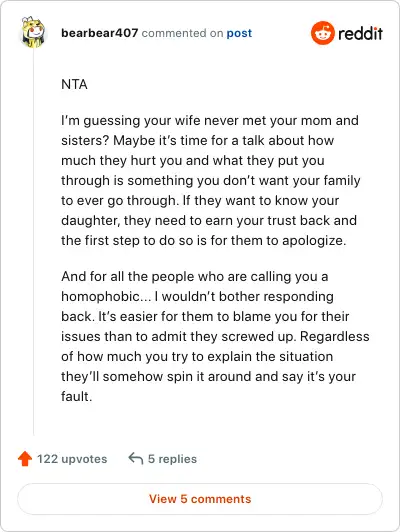Upvote using the orange arrow icon
This screenshot has height=532, width=400.
[x=25, y=459]
